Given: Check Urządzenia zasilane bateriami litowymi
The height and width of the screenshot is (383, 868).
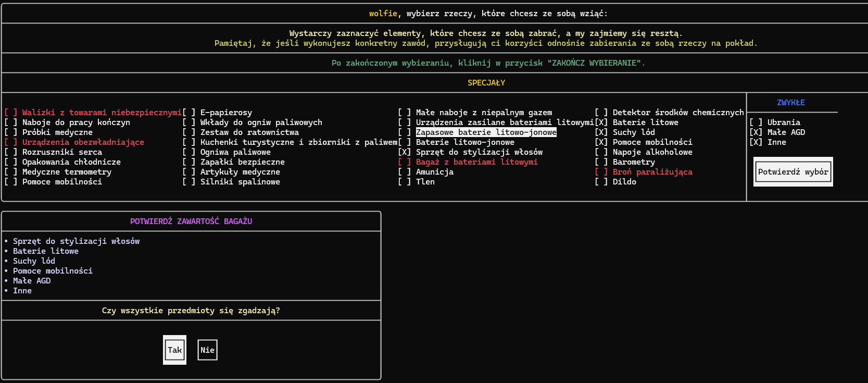Looking at the screenshot, I should tap(405, 122).
